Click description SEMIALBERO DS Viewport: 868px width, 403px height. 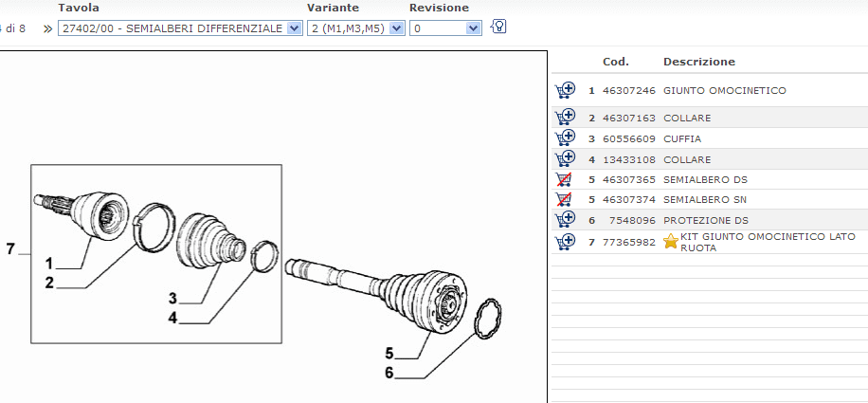705,179
